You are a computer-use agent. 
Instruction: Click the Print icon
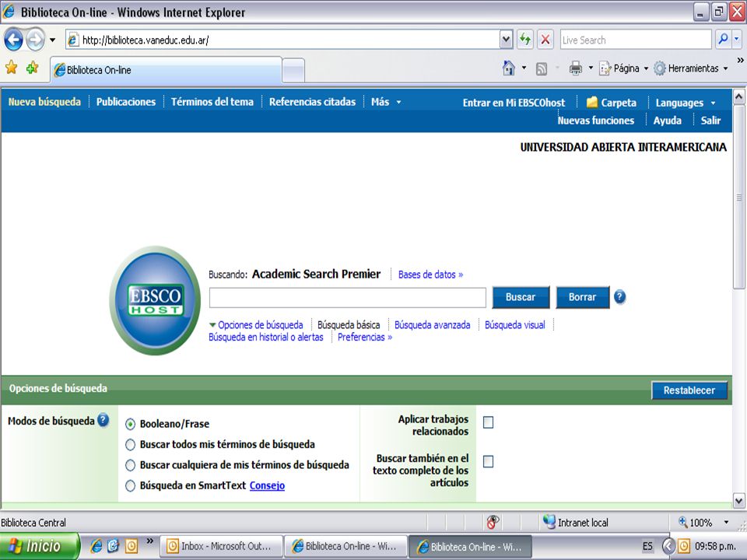pos(576,68)
